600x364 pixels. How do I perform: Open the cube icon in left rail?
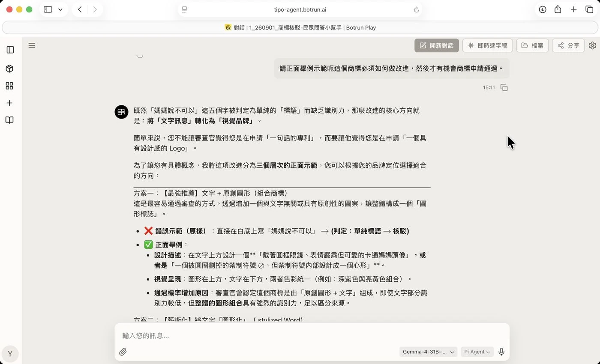(x=9, y=69)
